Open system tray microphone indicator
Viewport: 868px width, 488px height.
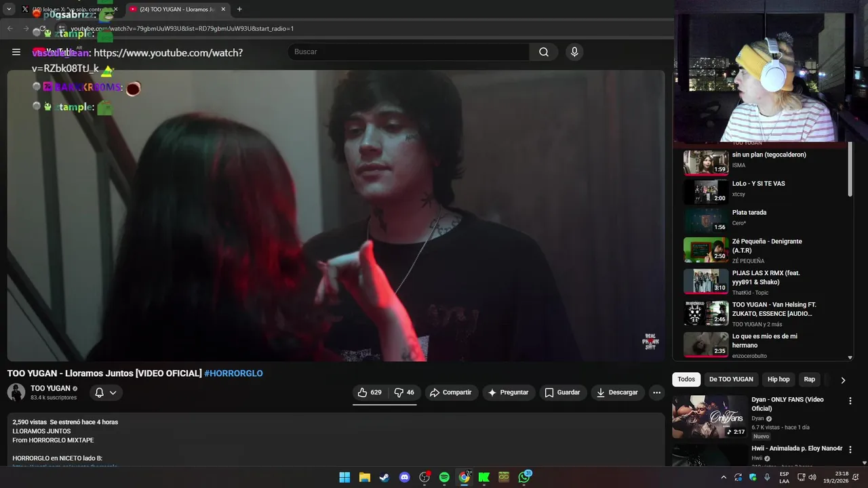767,477
